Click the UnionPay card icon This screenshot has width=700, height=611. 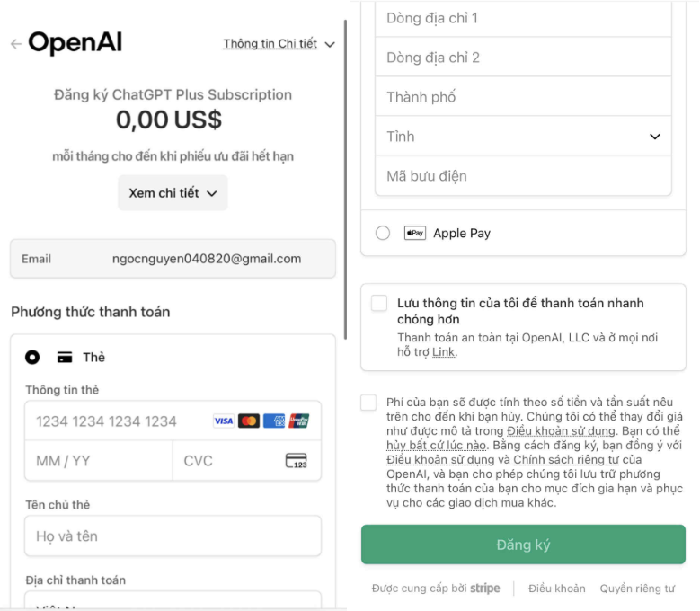click(298, 421)
